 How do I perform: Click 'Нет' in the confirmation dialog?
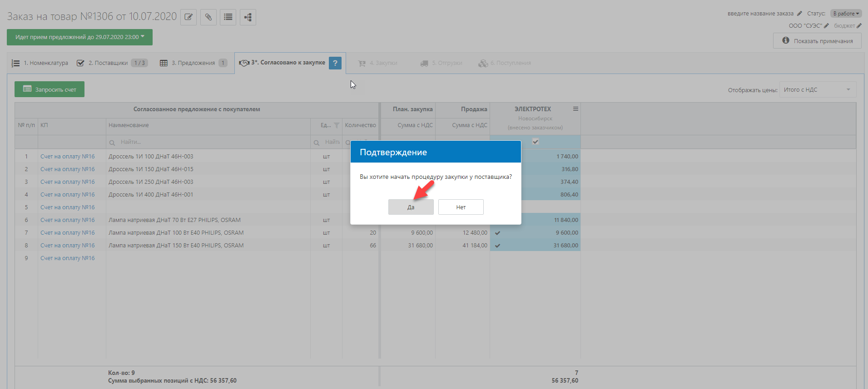point(461,207)
